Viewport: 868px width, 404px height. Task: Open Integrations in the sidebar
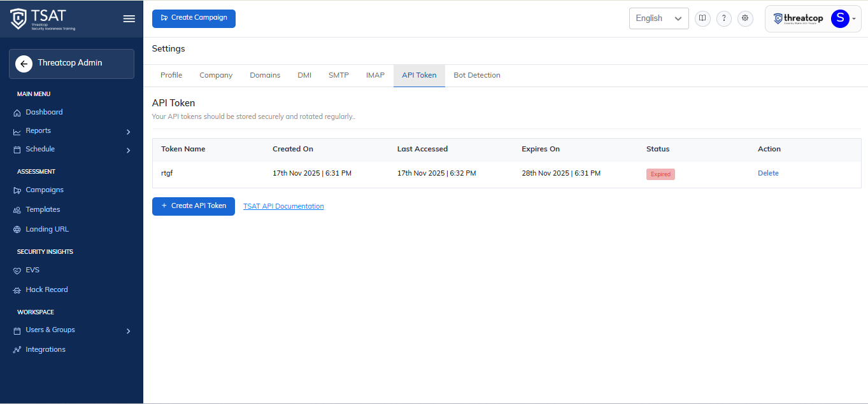pos(45,349)
